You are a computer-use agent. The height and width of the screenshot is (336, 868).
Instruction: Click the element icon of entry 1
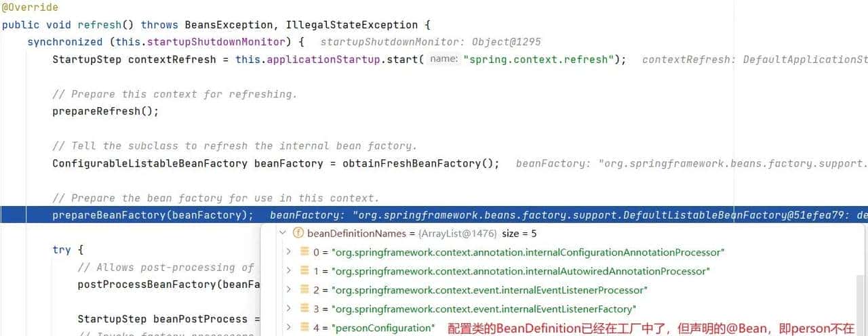(305, 271)
